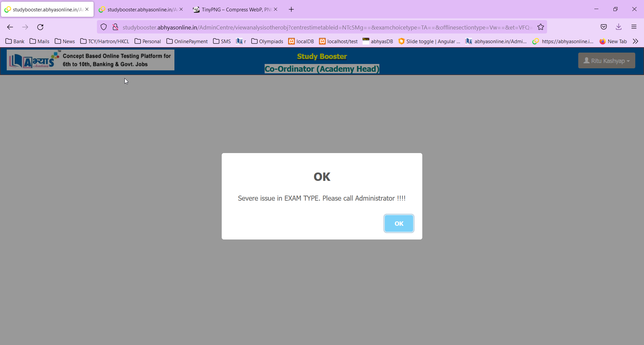Open the localDB bookmark
The height and width of the screenshot is (345, 644).
pyautogui.click(x=301, y=41)
